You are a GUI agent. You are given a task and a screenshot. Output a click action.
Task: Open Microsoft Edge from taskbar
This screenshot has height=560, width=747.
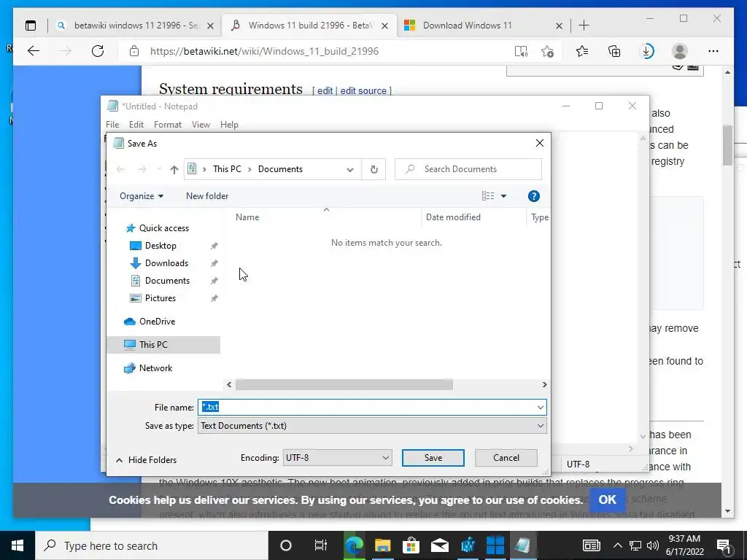click(354, 545)
